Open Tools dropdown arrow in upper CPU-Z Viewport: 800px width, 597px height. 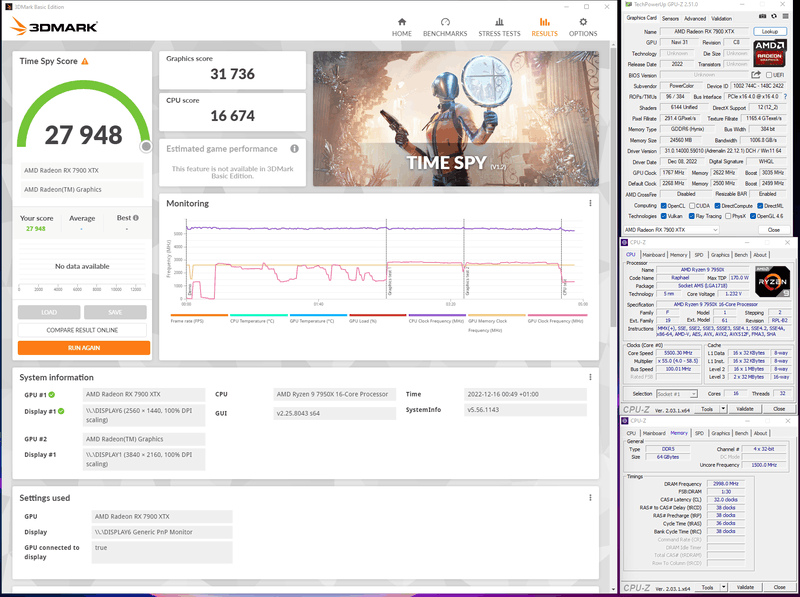click(723, 409)
